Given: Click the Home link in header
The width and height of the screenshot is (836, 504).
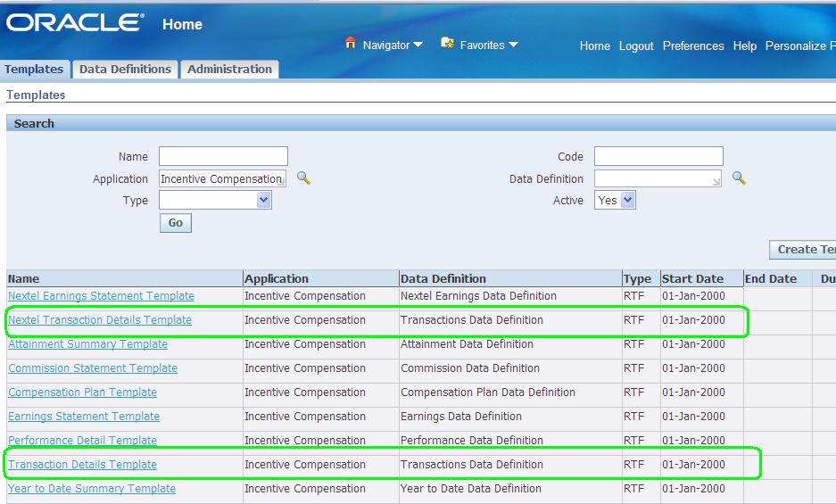Looking at the screenshot, I should pos(595,45).
